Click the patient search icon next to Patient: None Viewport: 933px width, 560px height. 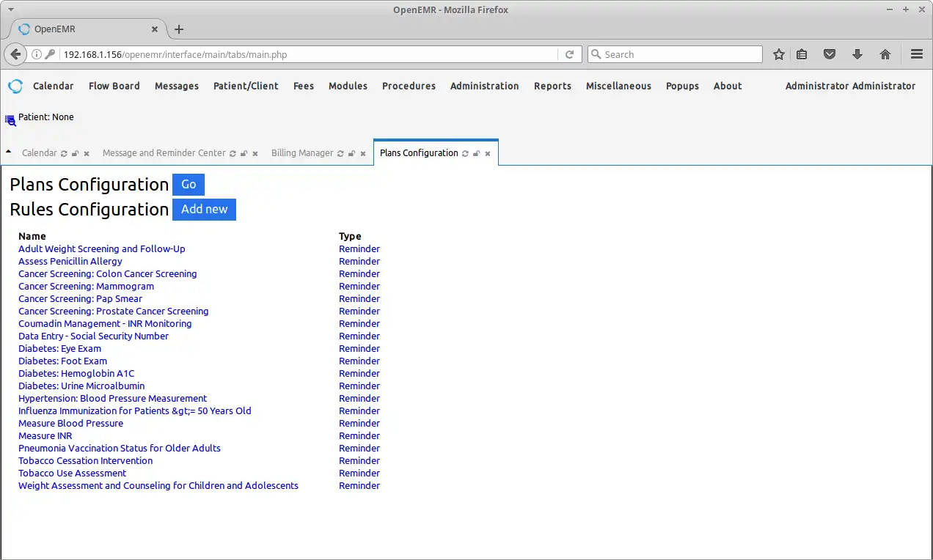(x=10, y=119)
